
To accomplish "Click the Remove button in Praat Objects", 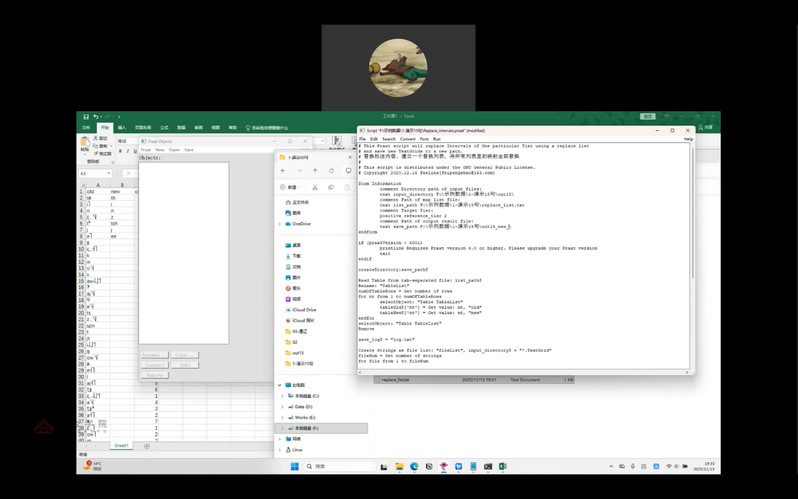I will click(153, 374).
